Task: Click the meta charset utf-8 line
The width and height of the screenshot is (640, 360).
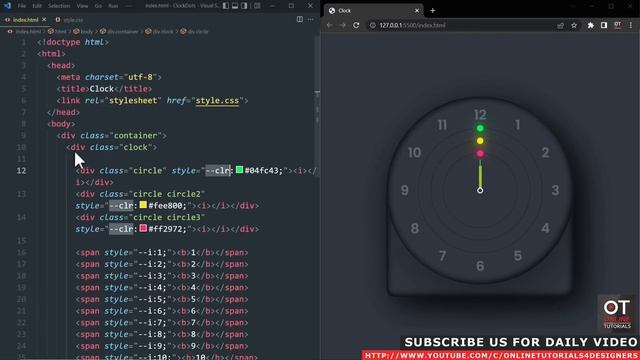Action: tap(109, 77)
